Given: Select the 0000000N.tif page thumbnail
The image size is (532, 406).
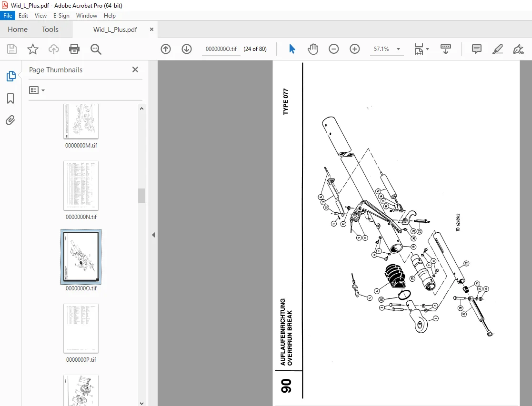Looking at the screenshot, I should [81, 186].
